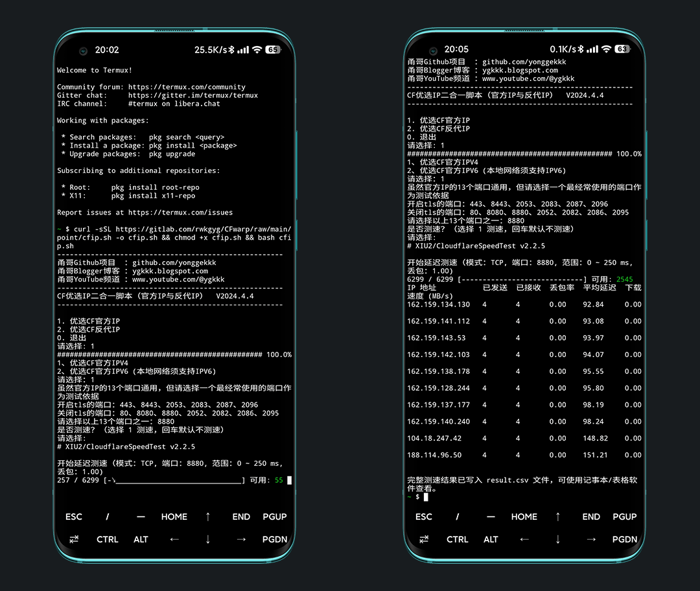Tap the battery indicator on the left phone

pos(272,50)
